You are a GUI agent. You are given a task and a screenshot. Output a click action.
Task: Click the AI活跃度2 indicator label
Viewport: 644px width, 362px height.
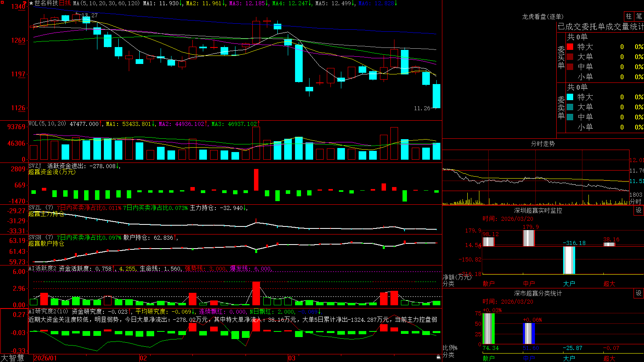pyautogui.click(x=42, y=268)
